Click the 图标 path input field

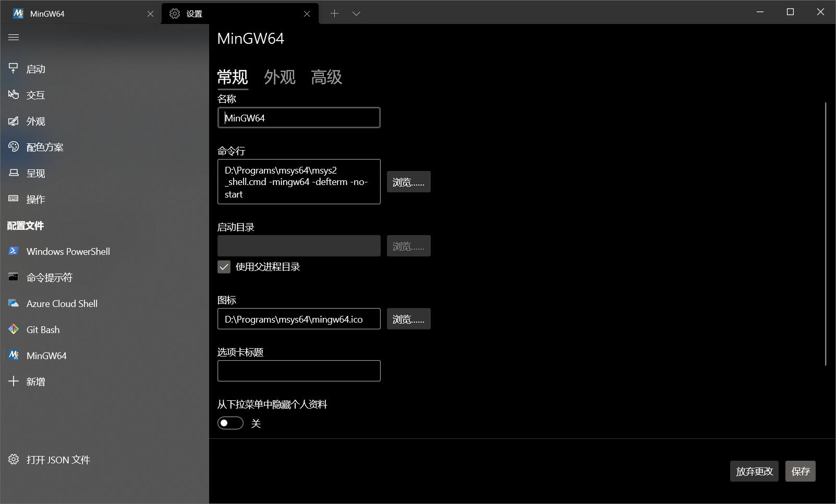click(x=299, y=319)
